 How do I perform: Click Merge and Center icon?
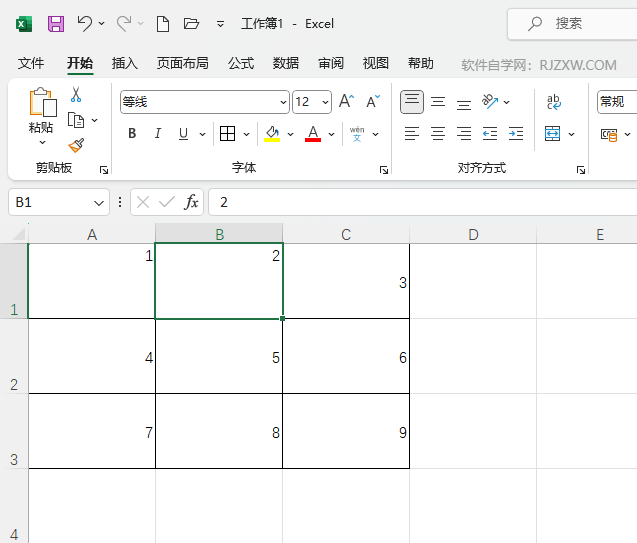coord(552,133)
